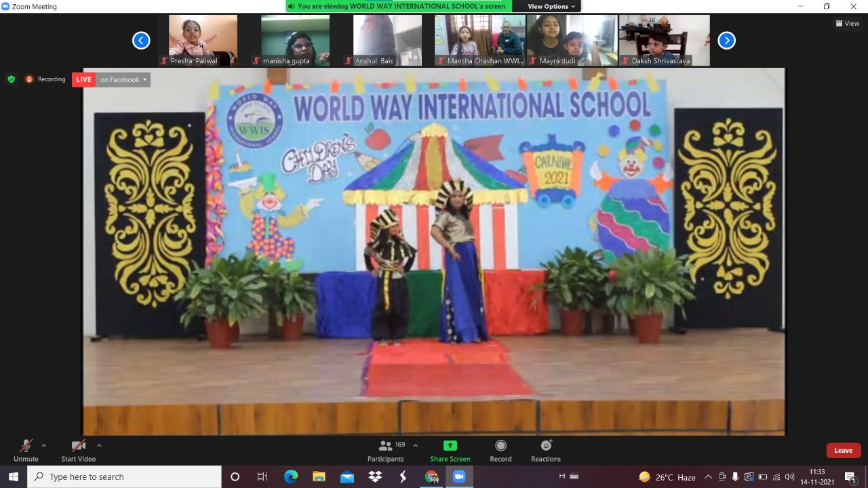Switch layout with the View button
Image resolution: width=868 pixels, height=488 pixels.
[848, 23]
